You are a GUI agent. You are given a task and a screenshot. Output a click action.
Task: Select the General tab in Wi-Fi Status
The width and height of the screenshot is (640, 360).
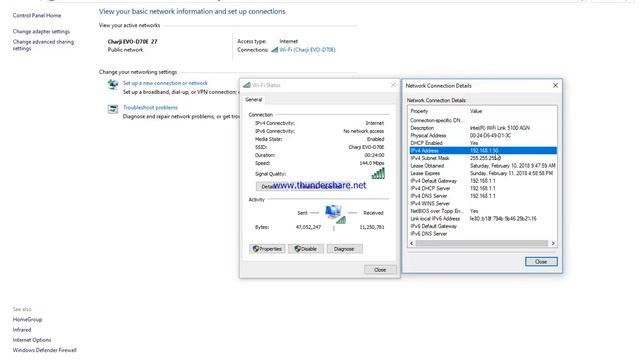point(253,100)
